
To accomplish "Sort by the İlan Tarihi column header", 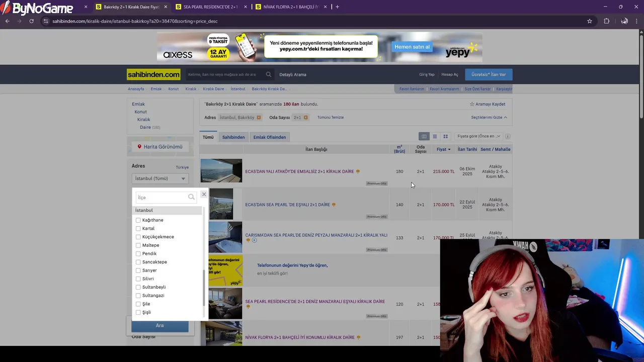I will coord(467,149).
